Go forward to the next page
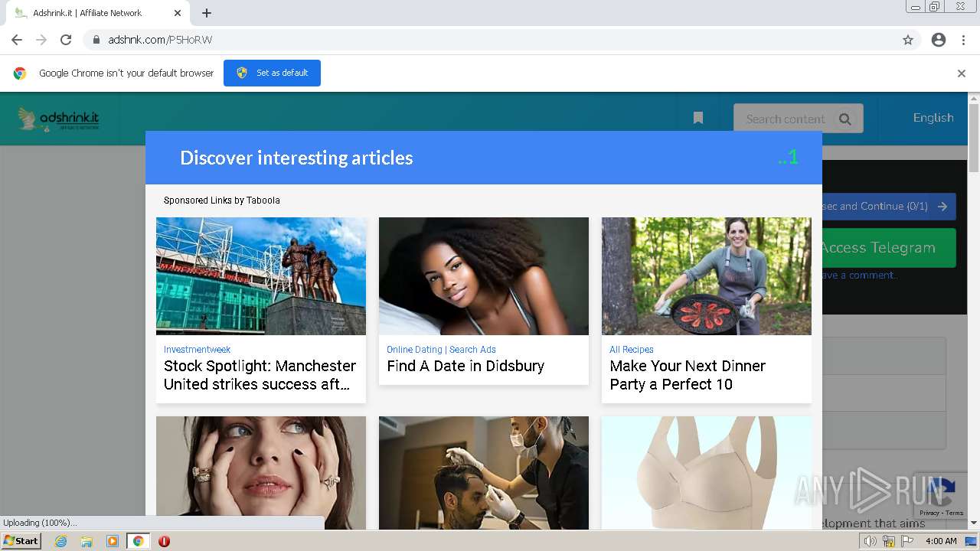The height and width of the screenshot is (551, 980). tap(41, 40)
